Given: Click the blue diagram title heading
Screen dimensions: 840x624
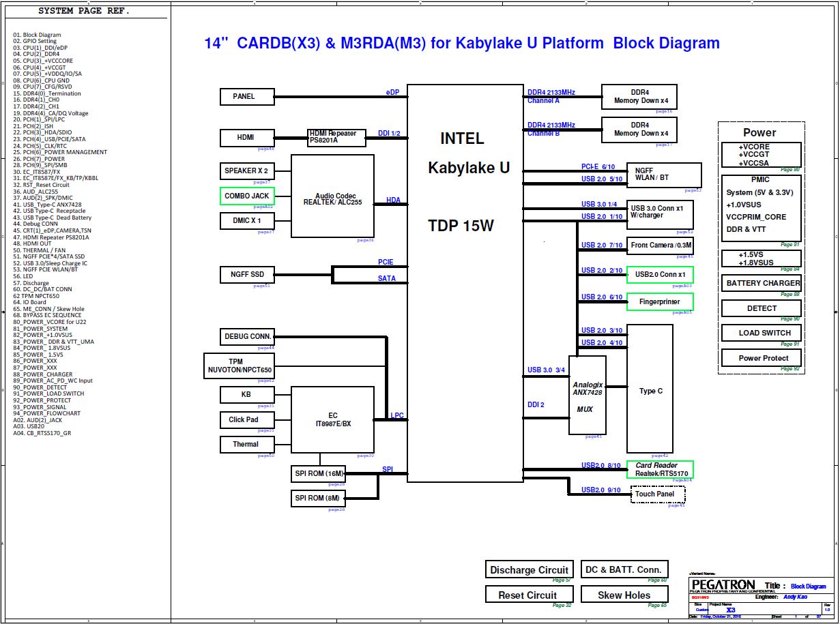Looking at the screenshot, I should (x=462, y=43).
